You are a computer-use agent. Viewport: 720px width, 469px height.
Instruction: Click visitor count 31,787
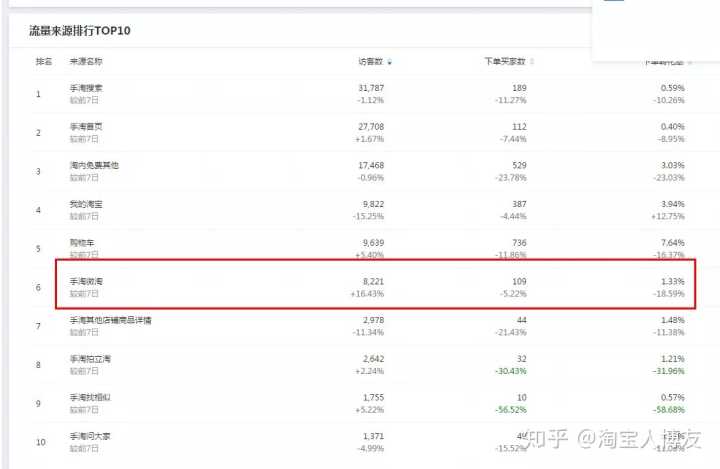pyautogui.click(x=371, y=88)
